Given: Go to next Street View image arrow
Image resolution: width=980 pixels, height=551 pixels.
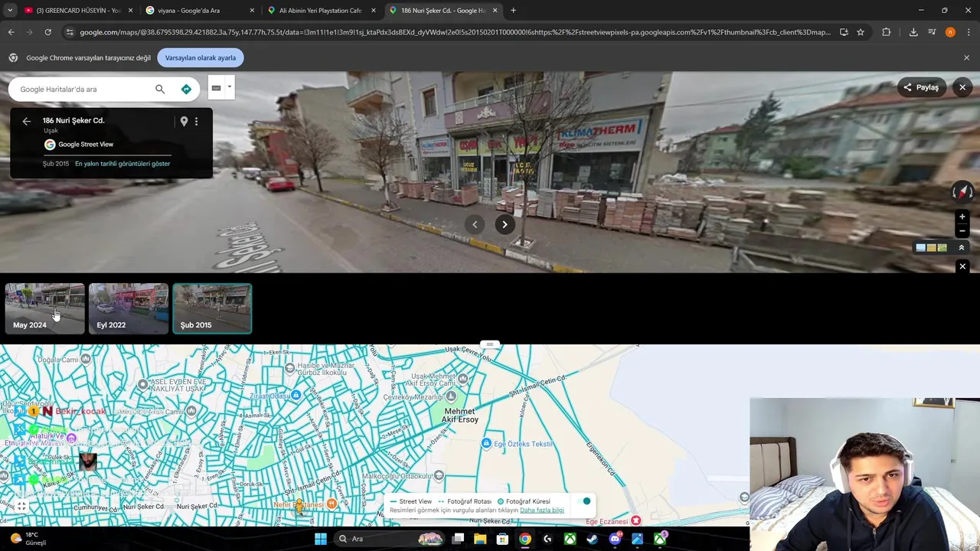Looking at the screenshot, I should click(x=505, y=224).
